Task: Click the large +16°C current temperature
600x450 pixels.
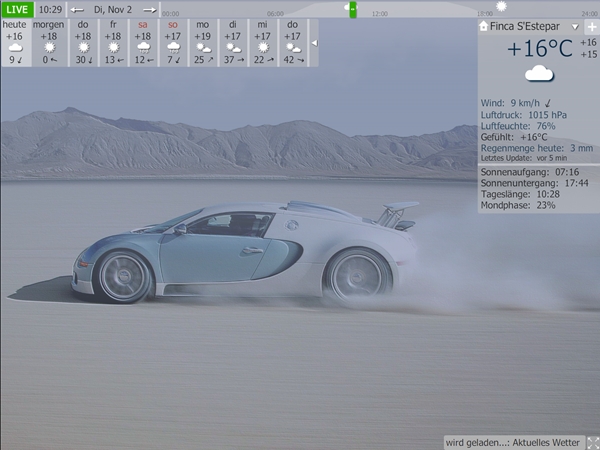Action: [x=540, y=49]
